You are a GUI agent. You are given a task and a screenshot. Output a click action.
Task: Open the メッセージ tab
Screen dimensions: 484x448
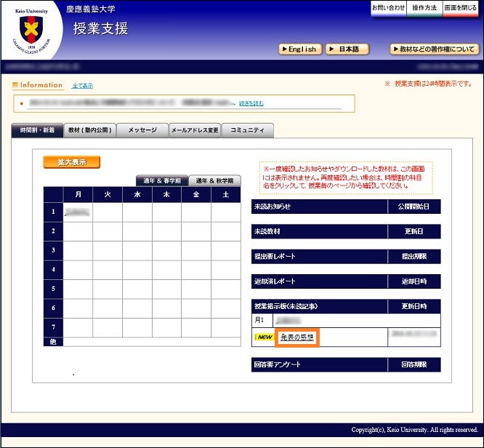(142, 131)
